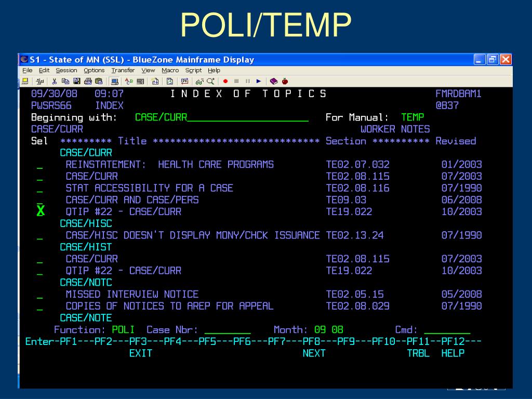Click the PK toolbar icon
This screenshot has height=399, width=532.
(184, 82)
